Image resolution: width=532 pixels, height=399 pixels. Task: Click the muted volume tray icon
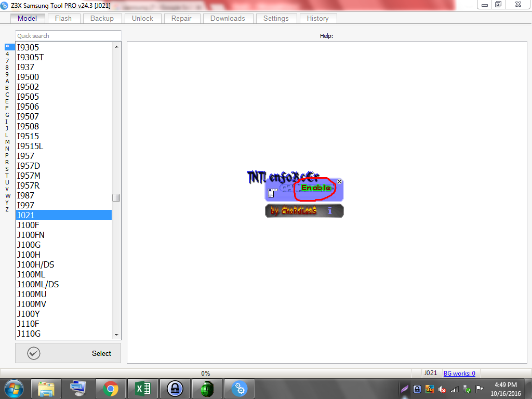pyautogui.click(x=442, y=389)
